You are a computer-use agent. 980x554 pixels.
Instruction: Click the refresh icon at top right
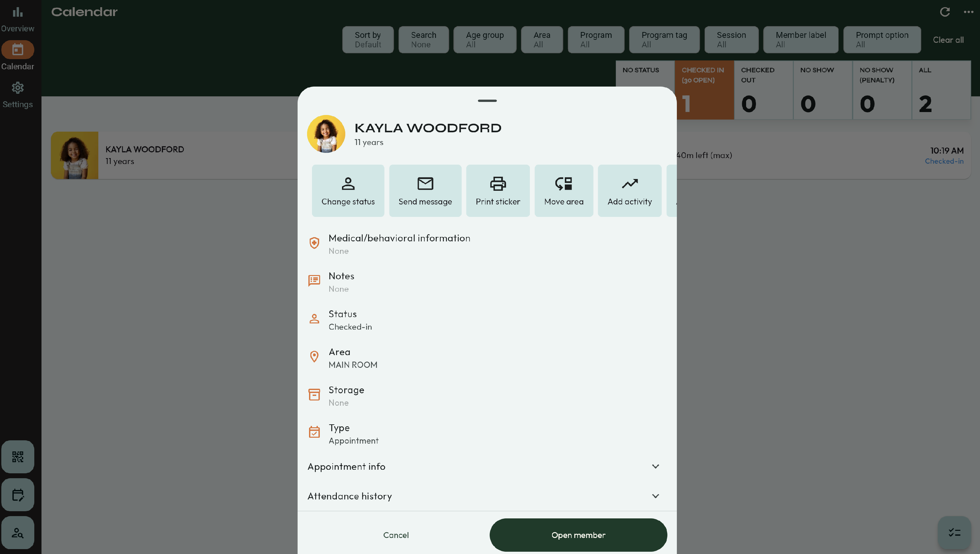(x=945, y=12)
